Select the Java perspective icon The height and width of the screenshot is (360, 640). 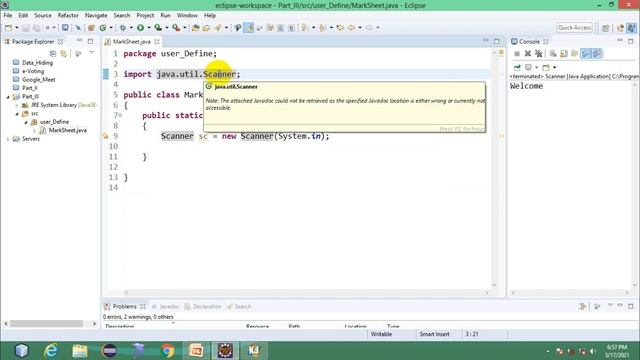tap(631, 28)
